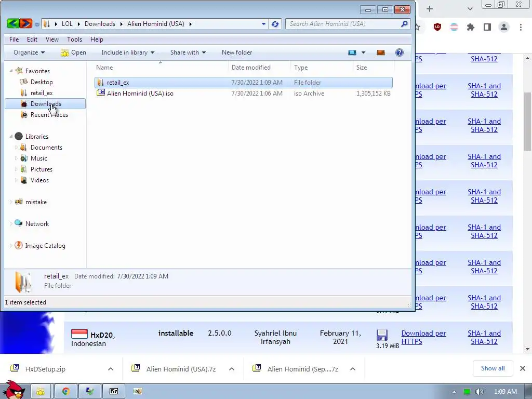
Task: Click the uBlock Origin extension icon in Chrome
Action: [437, 27]
